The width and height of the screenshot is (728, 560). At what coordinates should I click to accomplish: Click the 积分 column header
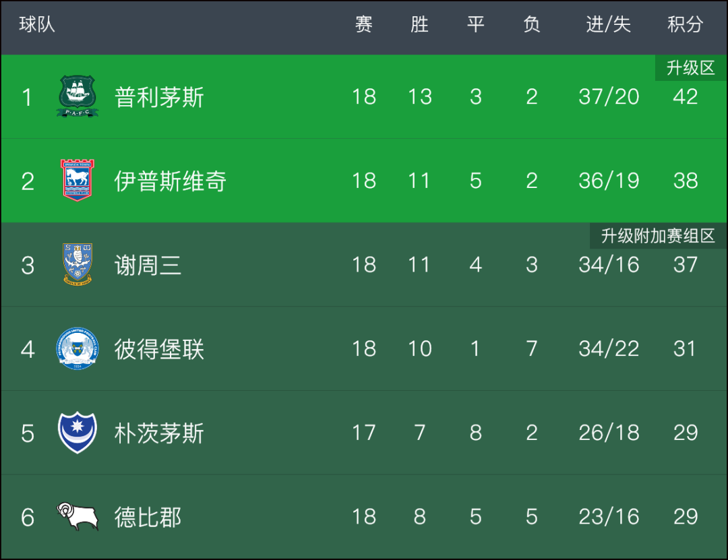[685, 24]
